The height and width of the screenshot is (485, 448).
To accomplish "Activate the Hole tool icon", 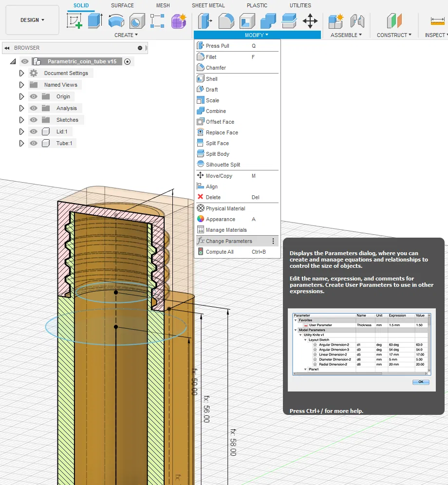I will pyautogui.click(x=137, y=21).
